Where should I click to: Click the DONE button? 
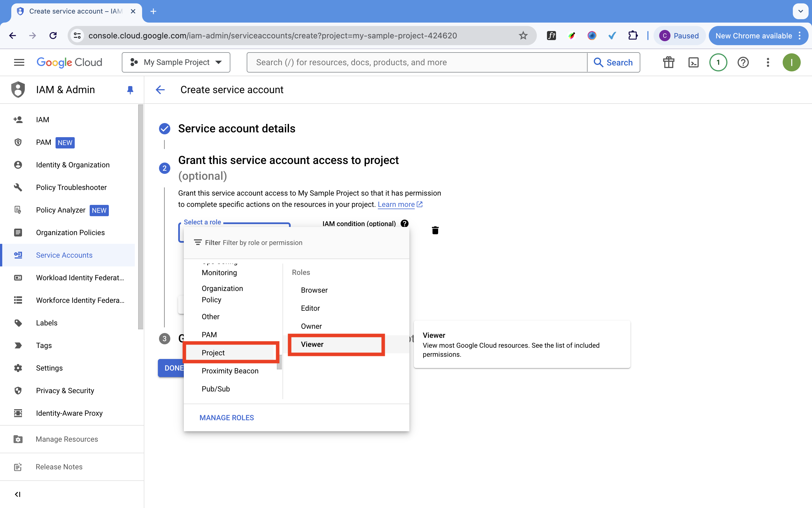click(x=171, y=368)
